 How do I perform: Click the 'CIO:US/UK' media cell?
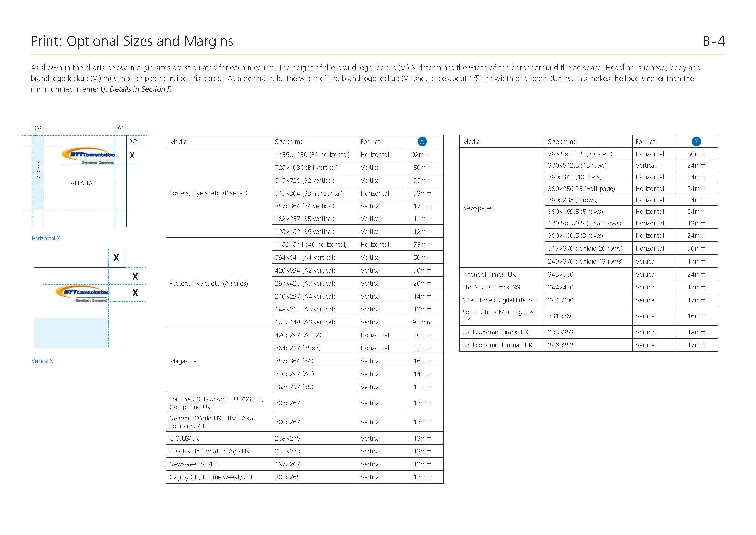[184, 438]
